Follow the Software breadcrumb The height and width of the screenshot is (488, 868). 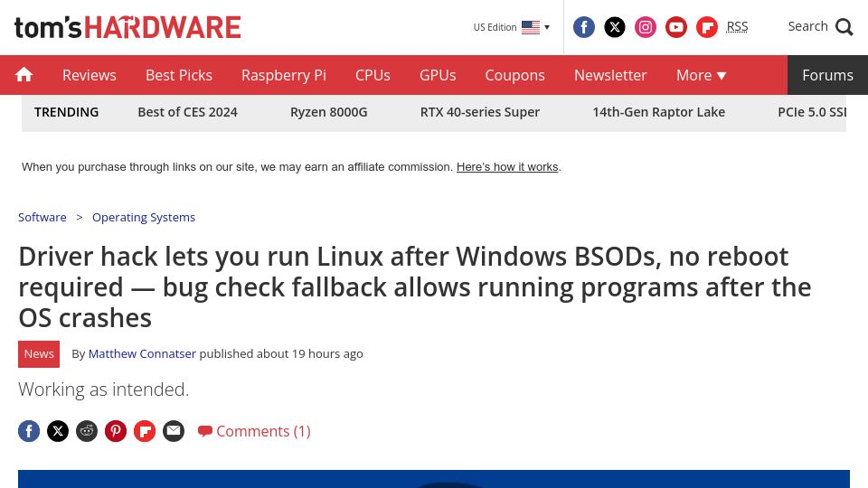(x=42, y=217)
